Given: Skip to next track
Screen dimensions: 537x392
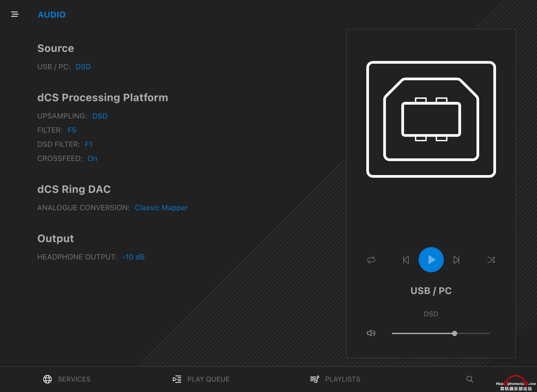Looking at the screenshot, I should [456, 260].
